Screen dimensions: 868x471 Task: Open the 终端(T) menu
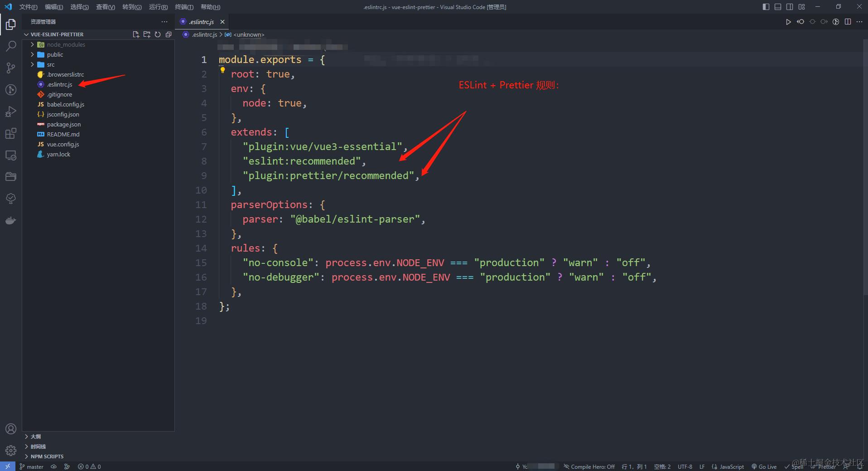click(x=184, y=7)
